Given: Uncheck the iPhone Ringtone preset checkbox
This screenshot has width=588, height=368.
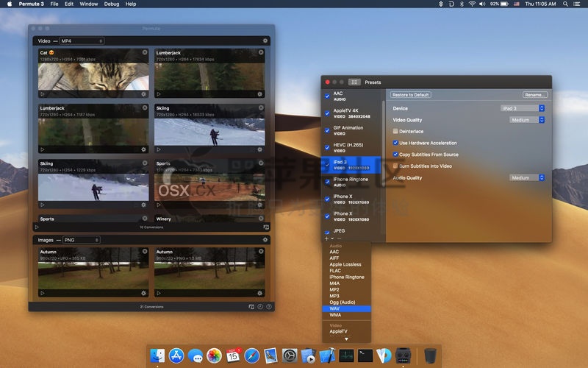Looking at the screenshot, I should [327, 182].
